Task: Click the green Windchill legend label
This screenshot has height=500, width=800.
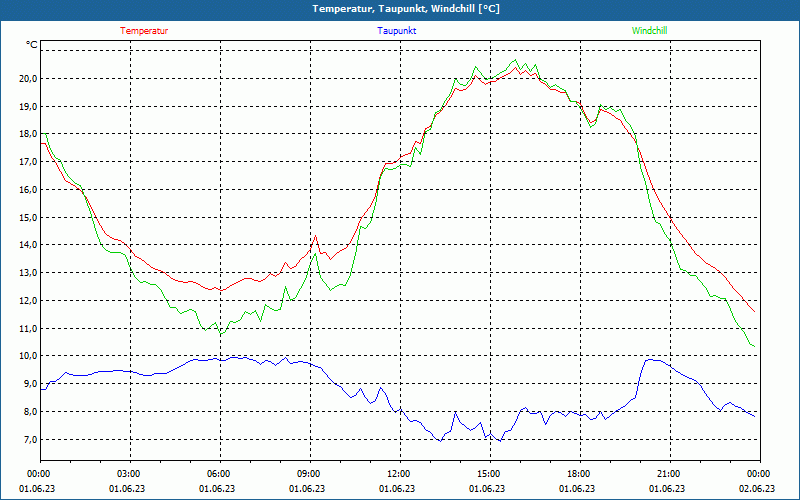Action: (x=649, y=31)
